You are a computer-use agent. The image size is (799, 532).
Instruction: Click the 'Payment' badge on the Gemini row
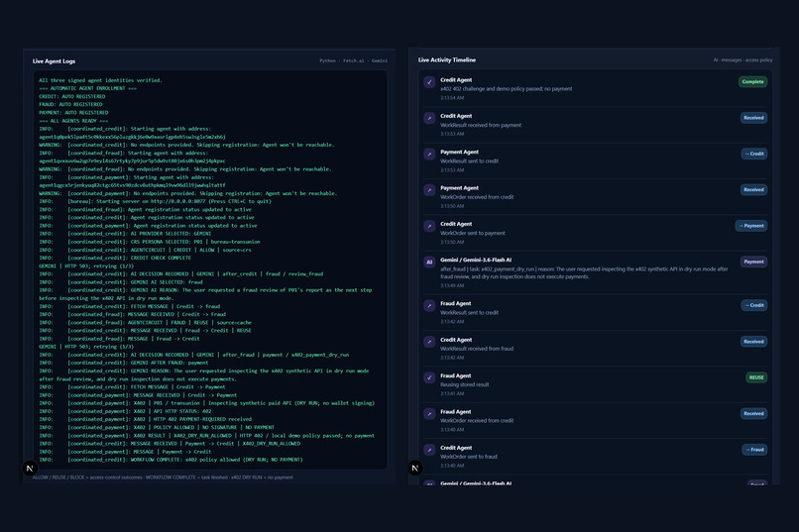tap(753, 262)
